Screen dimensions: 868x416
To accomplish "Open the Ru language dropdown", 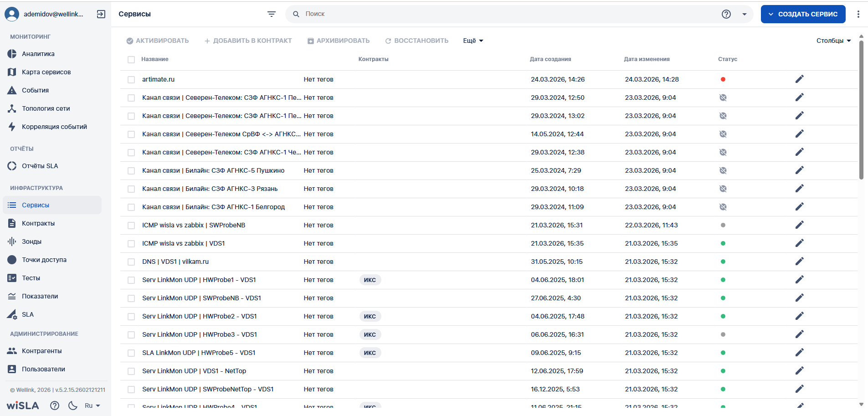I will (92, 406).
